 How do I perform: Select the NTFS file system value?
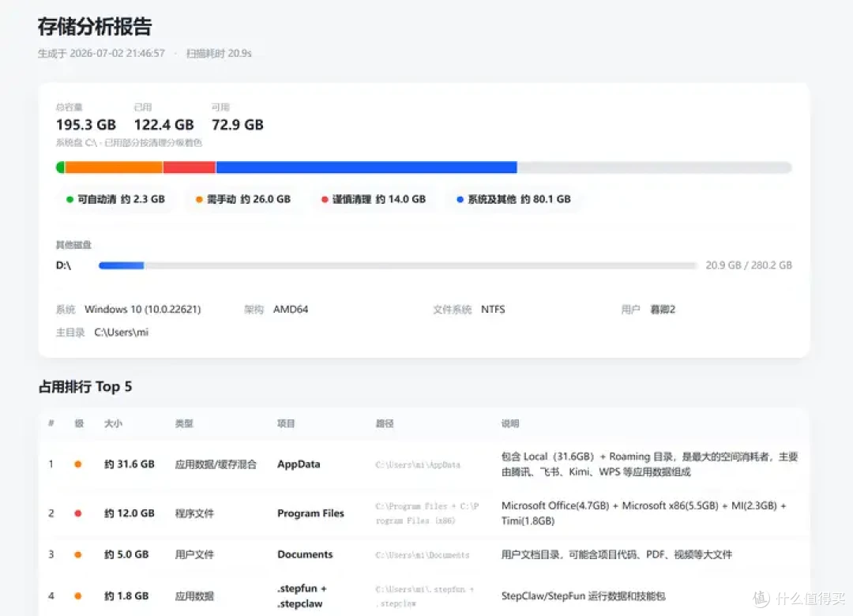pyautogui.click(x=493, y=310)
